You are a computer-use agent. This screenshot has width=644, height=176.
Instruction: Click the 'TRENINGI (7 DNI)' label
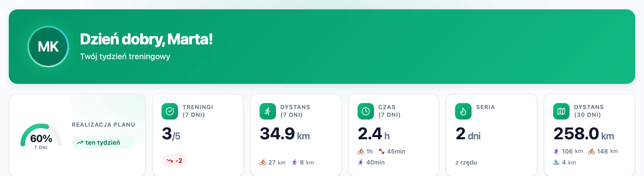(x=198, y=111)
